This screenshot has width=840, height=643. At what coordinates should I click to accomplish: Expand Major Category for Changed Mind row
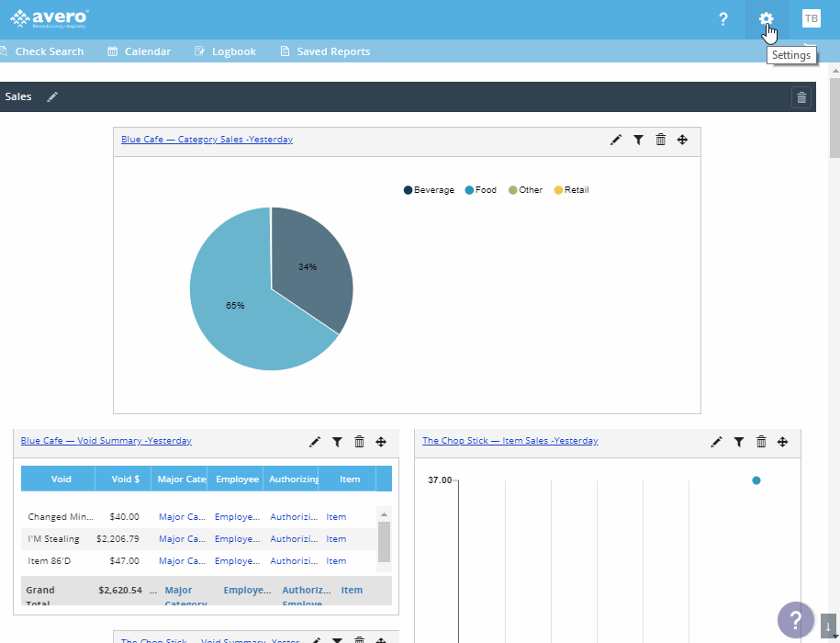pyautogui.click(x=182, y=517)
